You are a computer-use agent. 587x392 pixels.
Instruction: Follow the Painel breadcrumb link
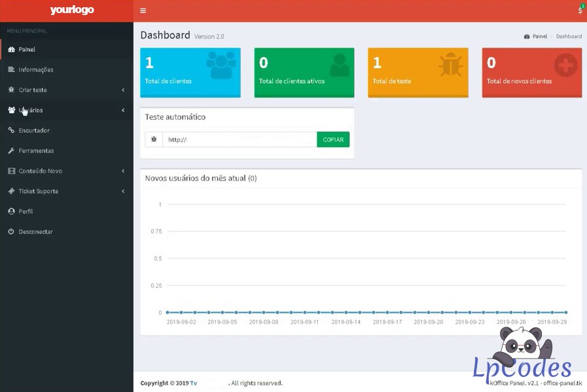539,37
